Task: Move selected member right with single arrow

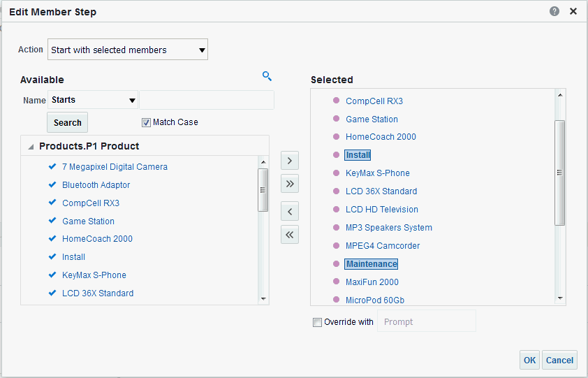Action: point(290,161)
